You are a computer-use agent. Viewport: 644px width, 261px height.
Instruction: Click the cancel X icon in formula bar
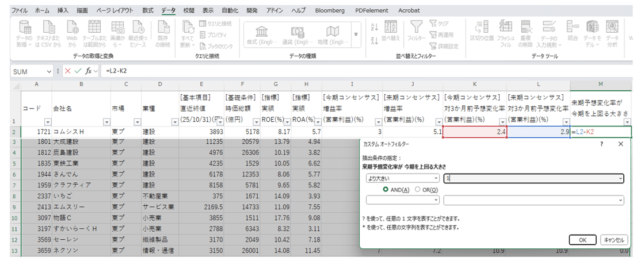(x=67, y=71)
